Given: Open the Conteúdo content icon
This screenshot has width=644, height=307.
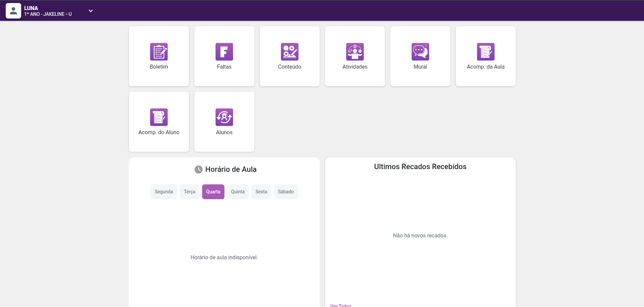Looking at the screenshot, I should click(x=289, y=52).
